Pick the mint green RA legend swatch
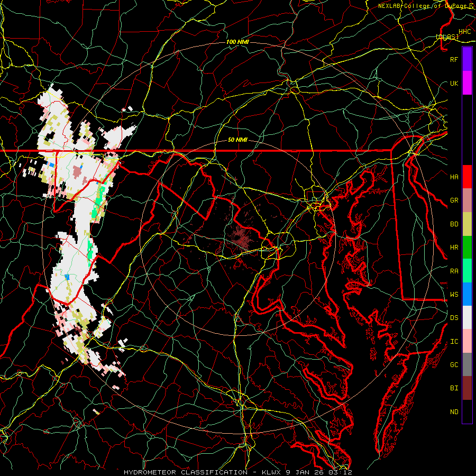The width and height of the screenshot is (476, 476). click(467, 271)
